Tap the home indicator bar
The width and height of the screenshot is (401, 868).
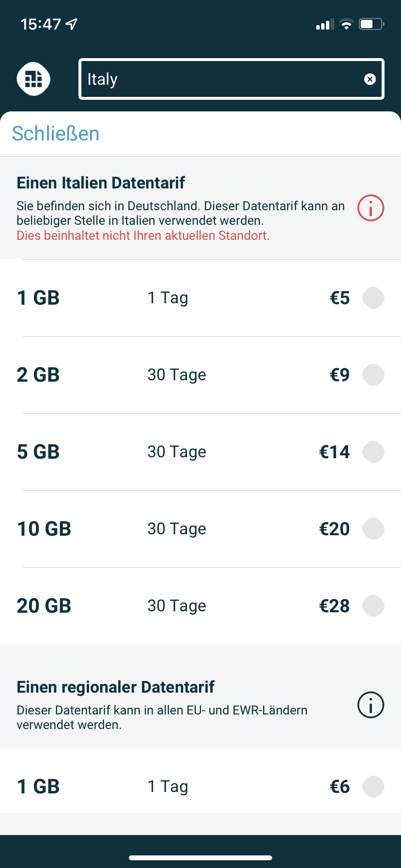click(x=200, y=858)
